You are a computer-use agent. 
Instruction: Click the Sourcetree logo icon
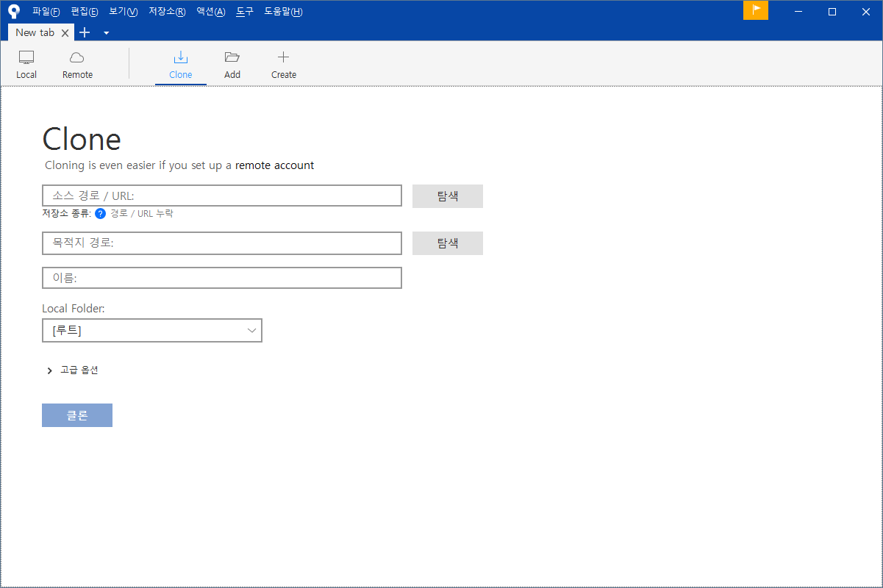click(x=14, y=11)
